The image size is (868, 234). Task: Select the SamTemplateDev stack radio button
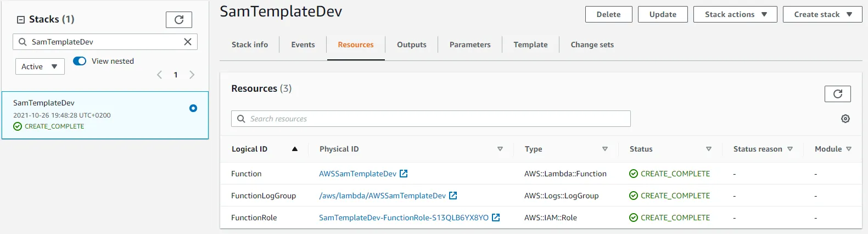pos(193,108)
